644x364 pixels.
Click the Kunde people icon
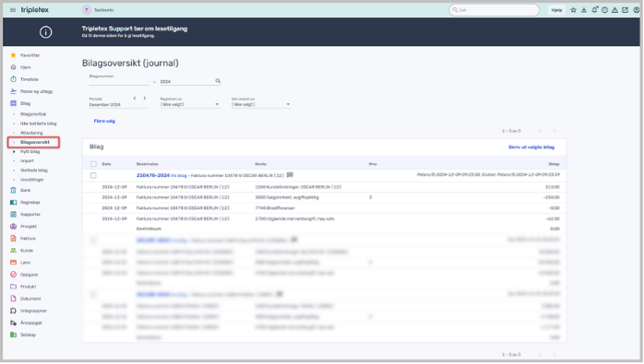(13, 251)
